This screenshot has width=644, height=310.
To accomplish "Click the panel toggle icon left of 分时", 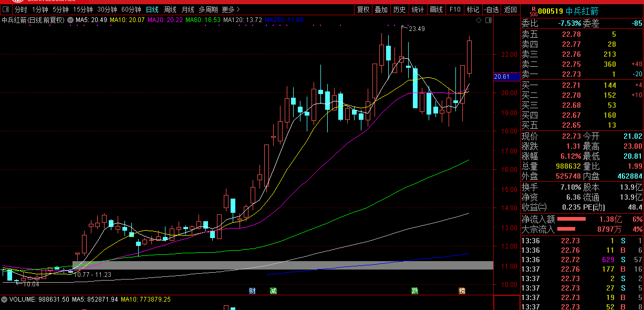I will click(x=7, y=9).
